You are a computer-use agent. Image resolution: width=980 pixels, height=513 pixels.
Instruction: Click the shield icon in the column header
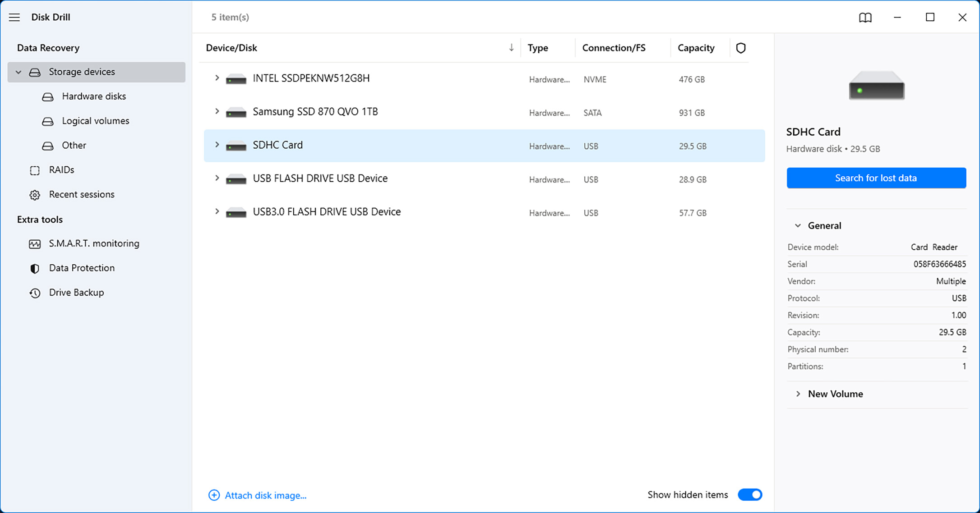coord(740,48)
